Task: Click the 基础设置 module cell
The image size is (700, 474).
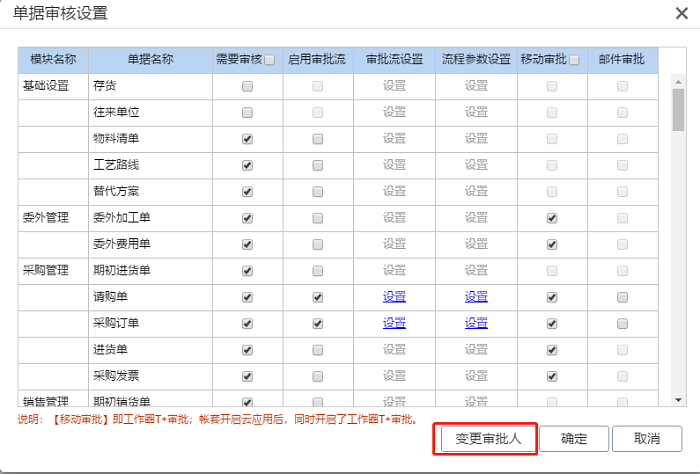Action: tap(53, 86)
